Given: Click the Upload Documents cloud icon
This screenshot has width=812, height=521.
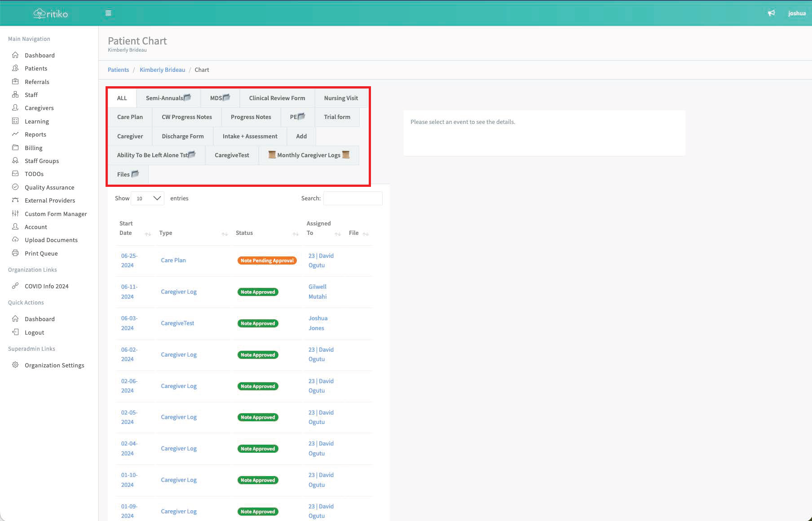Looking at the screenshot, I should pyautogui.click(x=15, y=239).
